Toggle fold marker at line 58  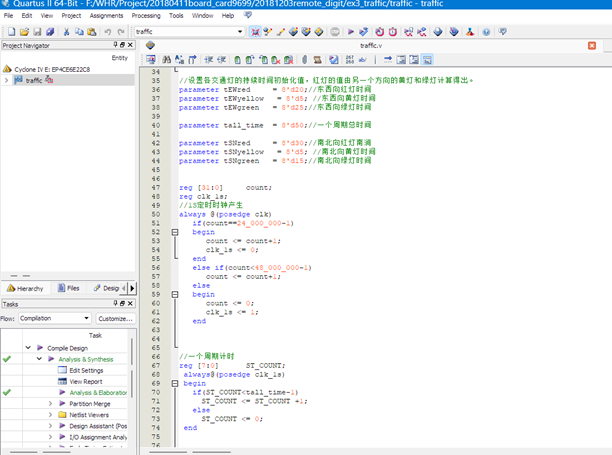pos(175,294)
